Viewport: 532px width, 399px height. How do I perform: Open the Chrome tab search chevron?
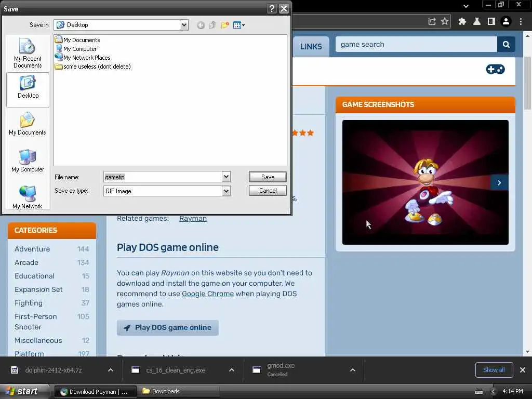click(466, 6)
